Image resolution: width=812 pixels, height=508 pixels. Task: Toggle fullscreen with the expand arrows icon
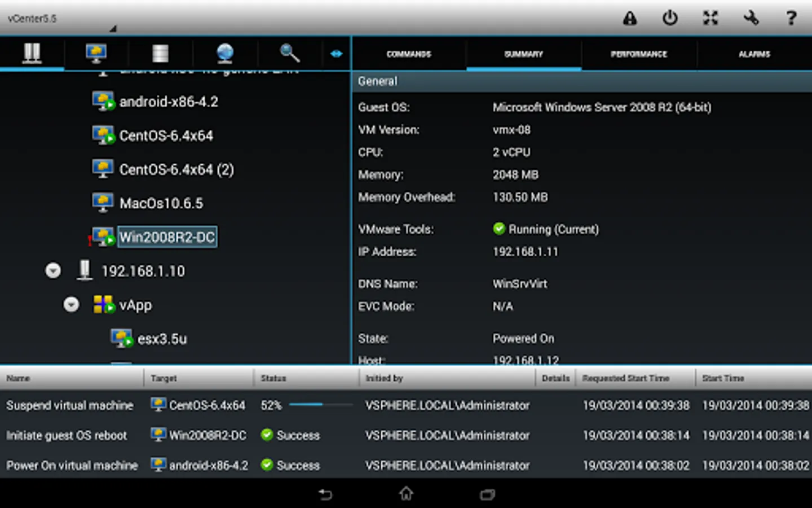(710, 18)
